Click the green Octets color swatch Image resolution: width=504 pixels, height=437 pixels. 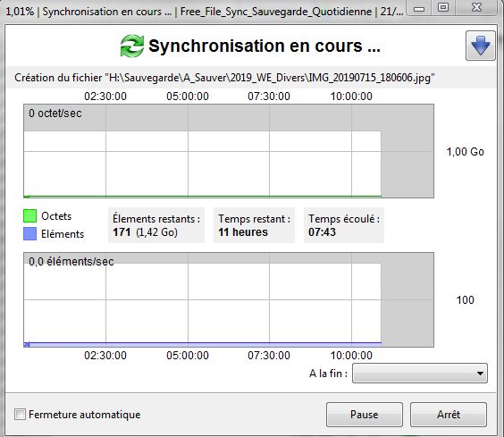pyautogui.click(x=29, y=215)
